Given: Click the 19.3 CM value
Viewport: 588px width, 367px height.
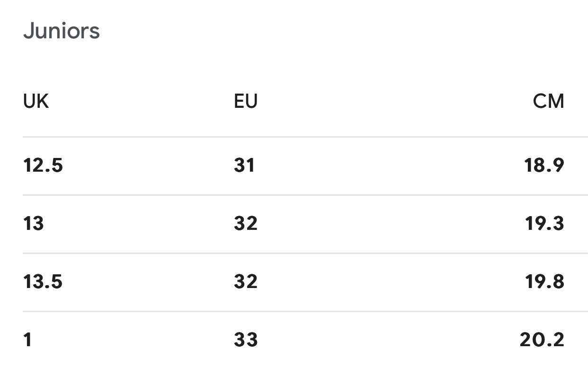Looking at the screenshot, I should click(x=544, y=224).
